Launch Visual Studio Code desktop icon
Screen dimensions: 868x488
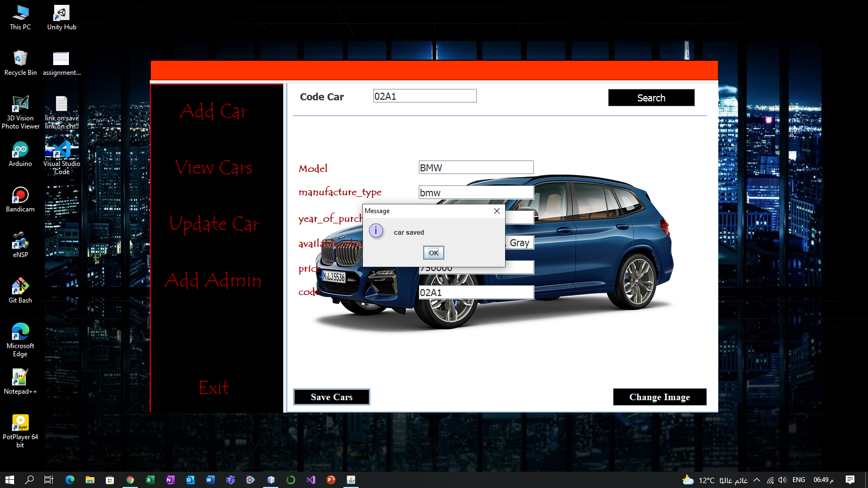(60, 151)
